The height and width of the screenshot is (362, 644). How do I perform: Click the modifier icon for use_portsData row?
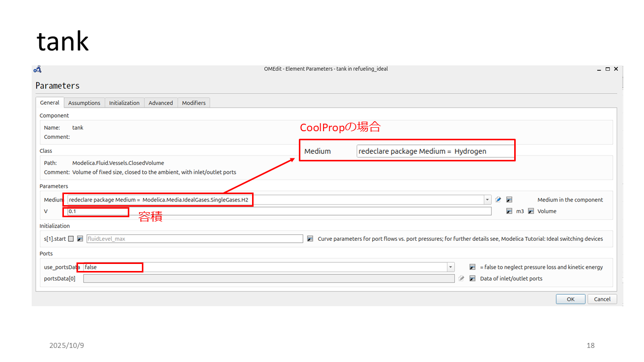pos(472,267)
